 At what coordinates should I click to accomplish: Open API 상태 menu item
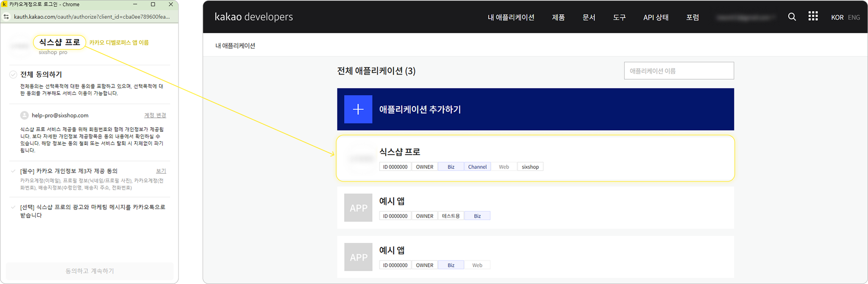pos(656,17)
